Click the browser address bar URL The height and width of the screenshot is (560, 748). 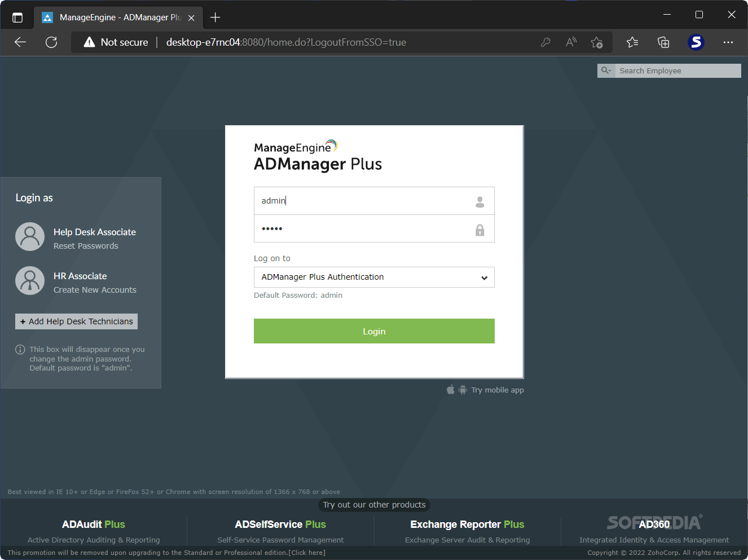pyautogui.click(x=286, y=42)
